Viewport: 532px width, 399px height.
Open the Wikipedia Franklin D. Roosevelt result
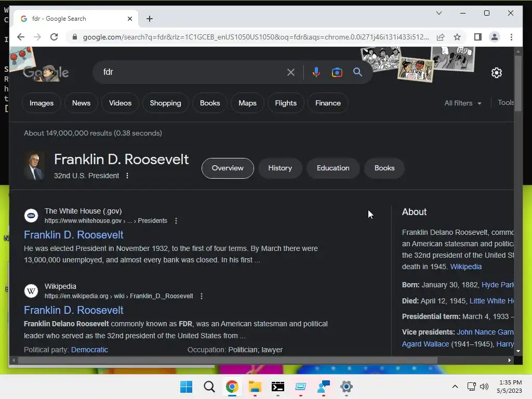(x=73, y=310)
